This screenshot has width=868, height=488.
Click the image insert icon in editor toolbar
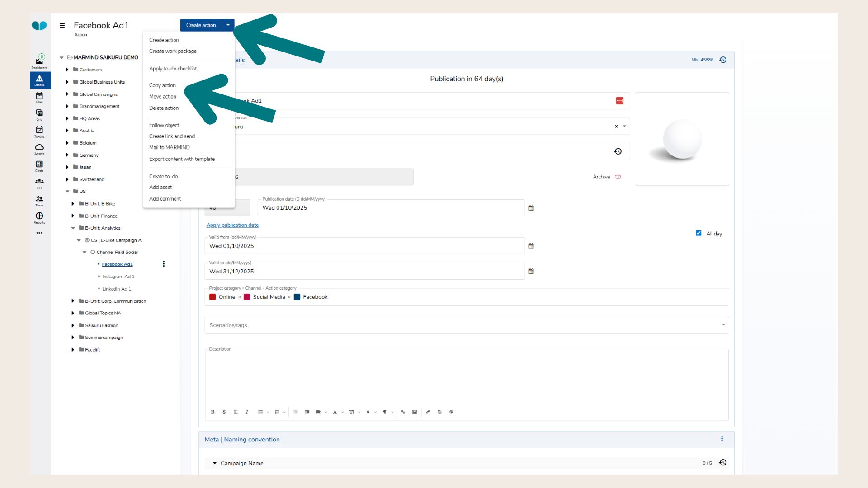click(x=414, y=412)
